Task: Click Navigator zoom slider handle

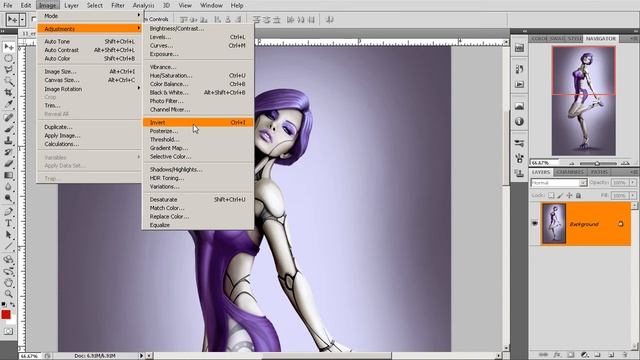Action: (x=597, y=163)
